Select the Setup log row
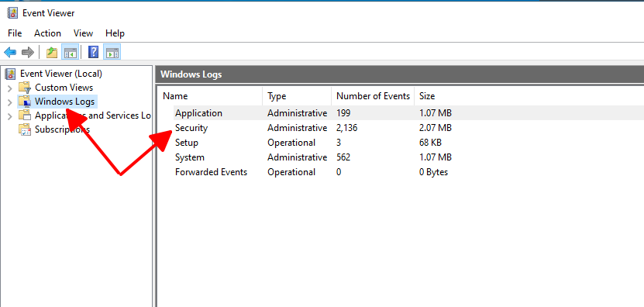Viewport: 644px width, 307px height. coord(187,143)
